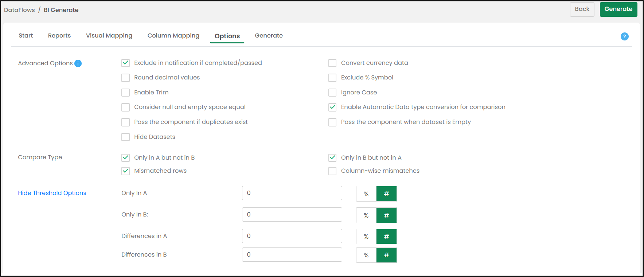Click the Back button

pyautogui.click(x=582, y=9)
